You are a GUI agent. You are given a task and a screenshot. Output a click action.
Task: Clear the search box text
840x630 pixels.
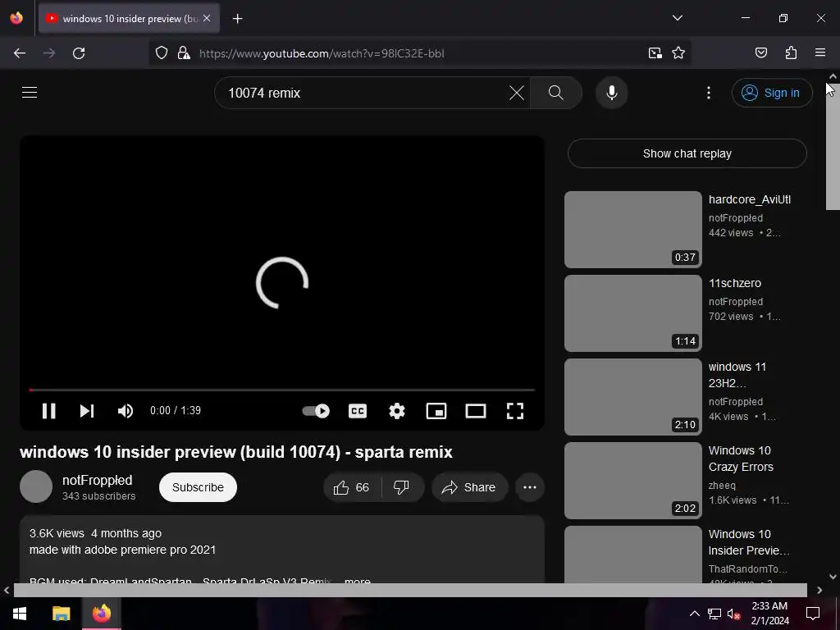tap(517, 93)
